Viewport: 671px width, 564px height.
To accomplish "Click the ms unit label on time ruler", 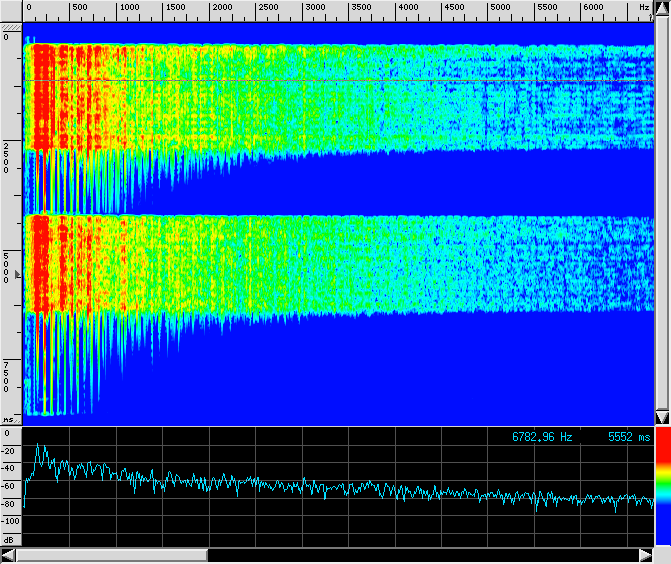I will (9, 419).
